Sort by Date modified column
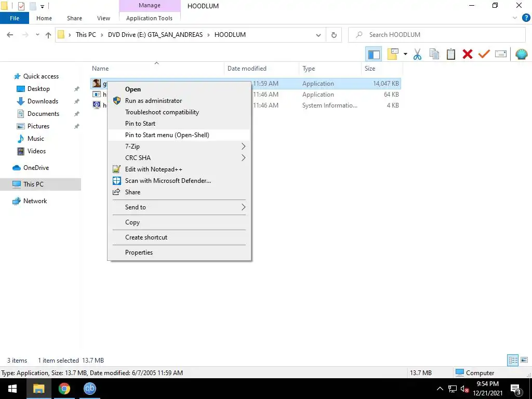 pos(247,69)
